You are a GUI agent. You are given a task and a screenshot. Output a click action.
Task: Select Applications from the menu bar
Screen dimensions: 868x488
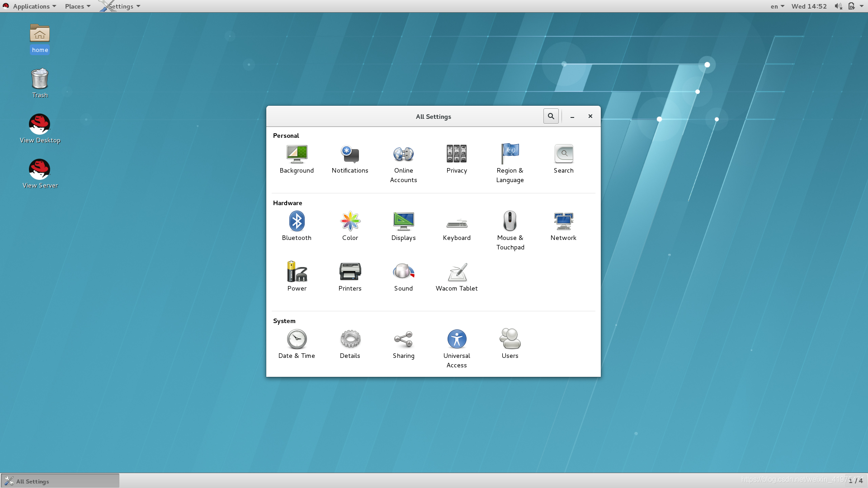(31, 6)
